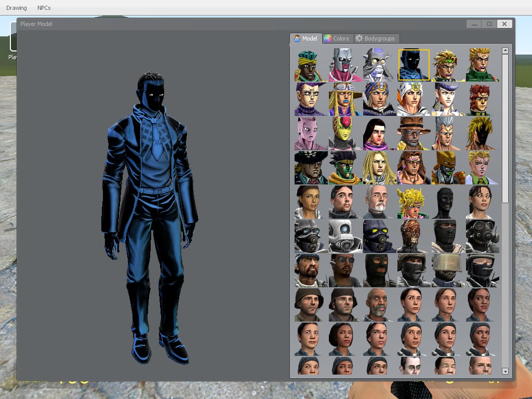Pick the purple pompadour hairstyle model
This screenshot has width=532, height=399.
tap(448, 99)
